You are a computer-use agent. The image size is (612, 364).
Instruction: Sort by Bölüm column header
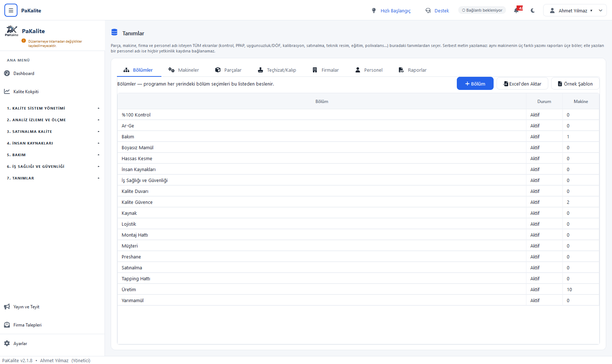coord(322,101)
